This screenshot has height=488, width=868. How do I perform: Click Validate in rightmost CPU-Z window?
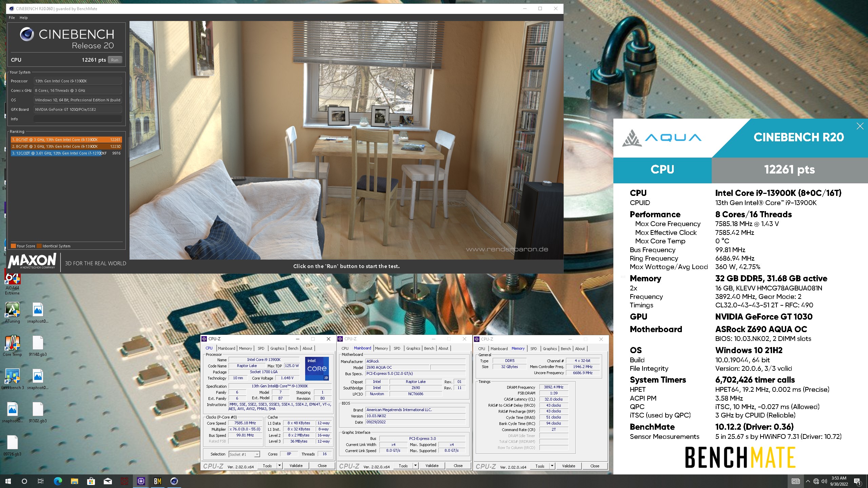569,466
